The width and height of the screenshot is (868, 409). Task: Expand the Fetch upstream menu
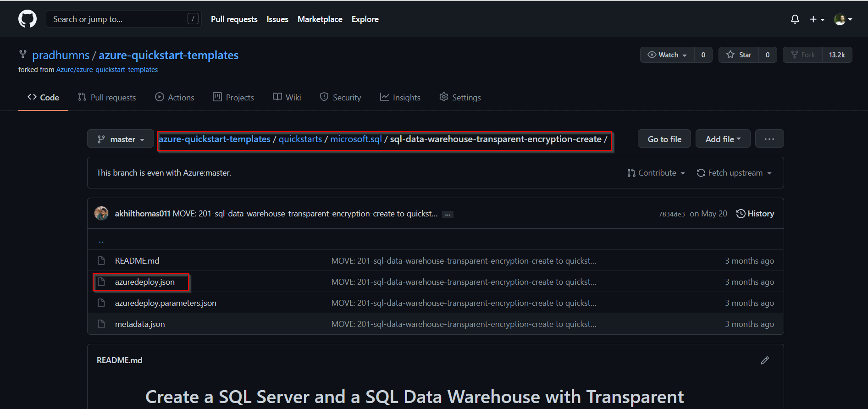(x=734, y=173)
